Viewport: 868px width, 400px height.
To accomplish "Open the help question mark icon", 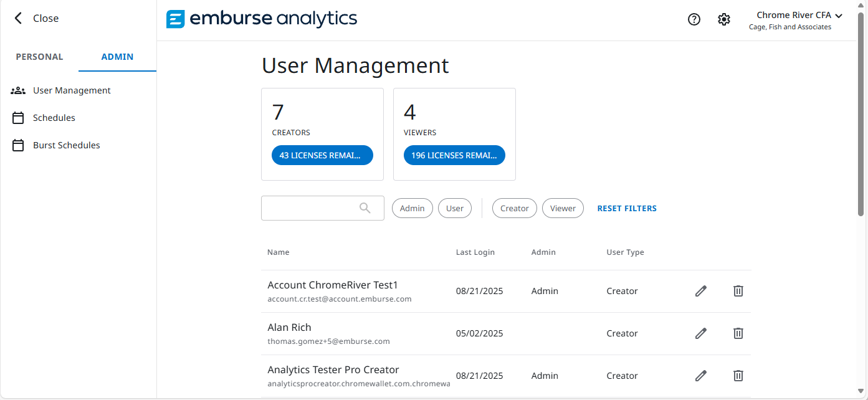I will pos(694,19).
